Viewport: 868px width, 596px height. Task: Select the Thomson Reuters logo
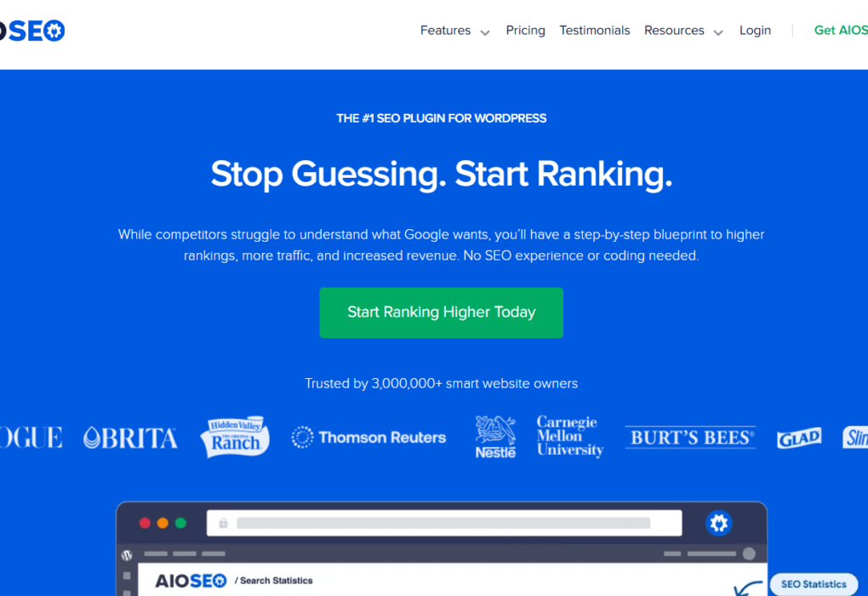click(x=368, y=437)
